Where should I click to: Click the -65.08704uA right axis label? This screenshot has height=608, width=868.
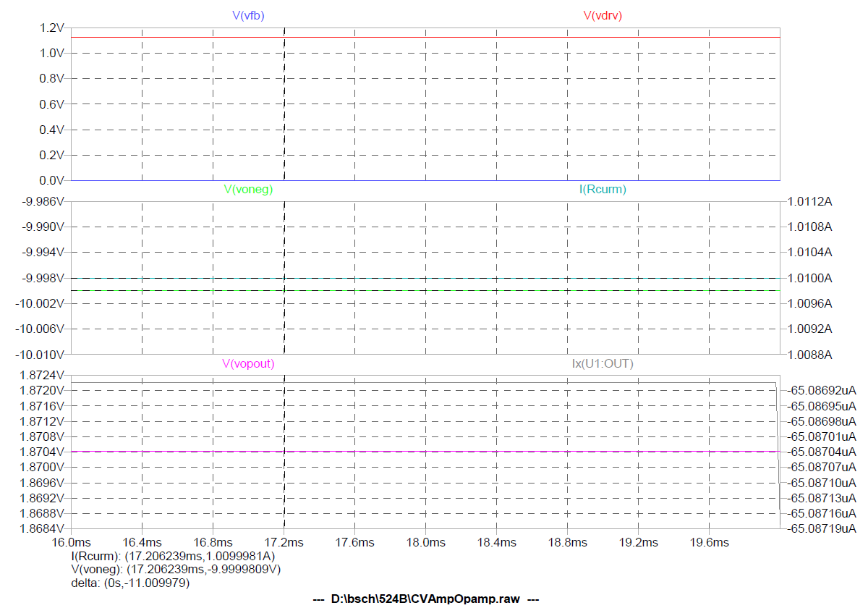(821, 452)
